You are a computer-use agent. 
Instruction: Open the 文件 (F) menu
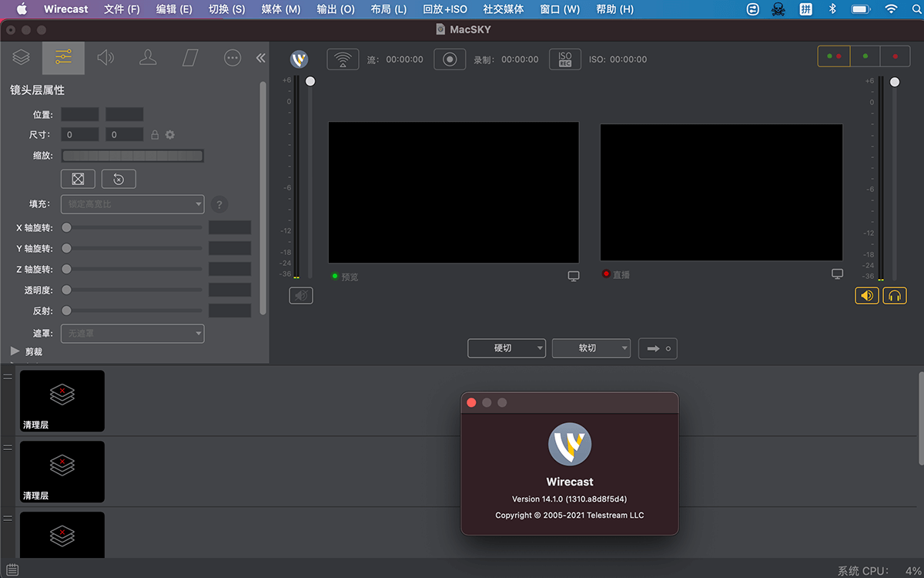point(122,9)
